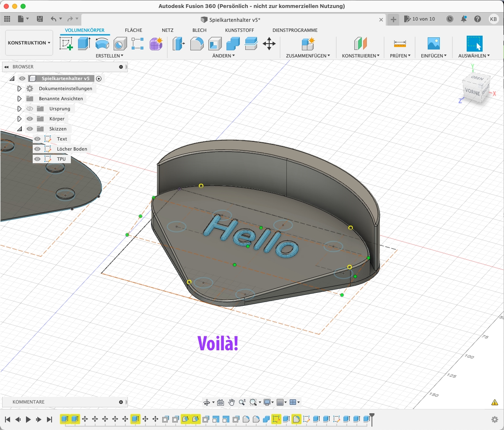
Task: Open the ERSTELLEN menu
Action: coord(109,55)
